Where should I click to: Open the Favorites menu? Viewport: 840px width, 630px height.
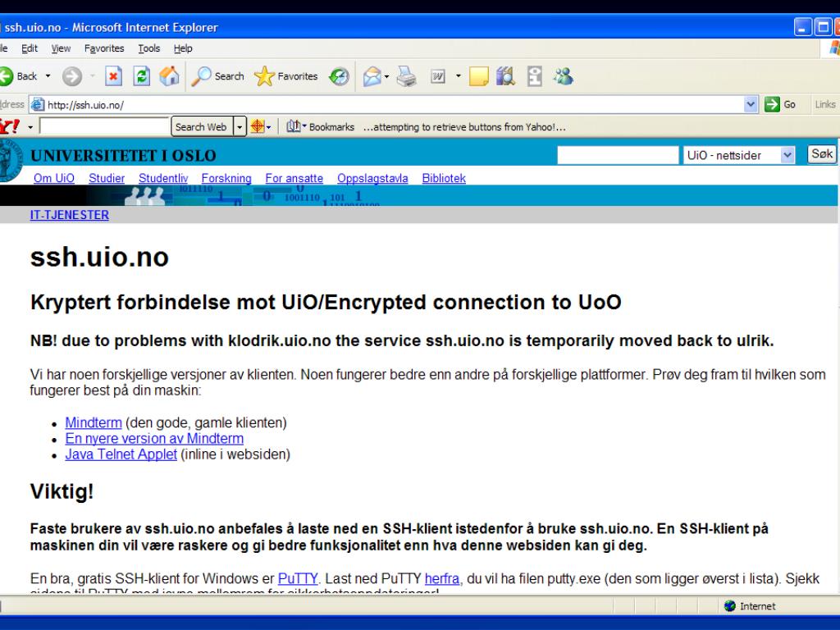point(104,48)
